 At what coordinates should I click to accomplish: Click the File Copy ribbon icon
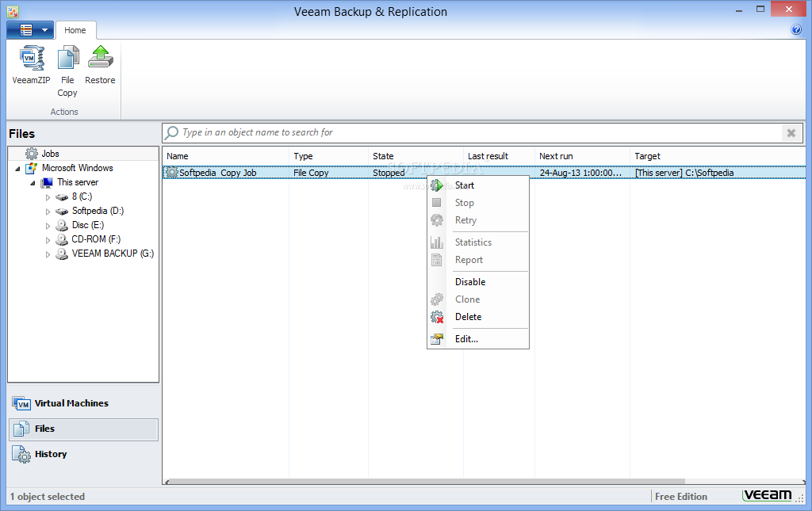[67, 58]
